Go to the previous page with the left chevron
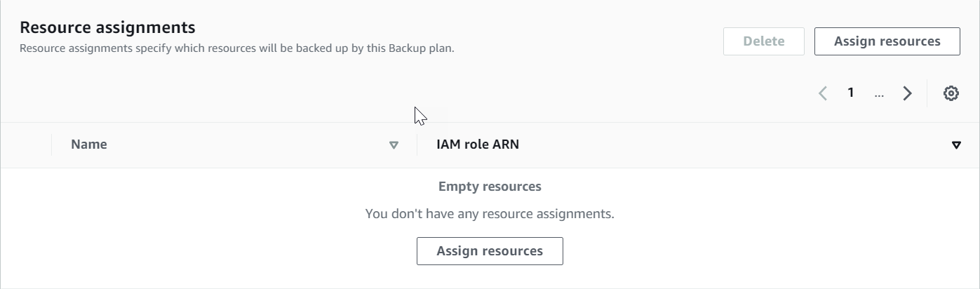The image size is (980, 289). tap(823, 93)
